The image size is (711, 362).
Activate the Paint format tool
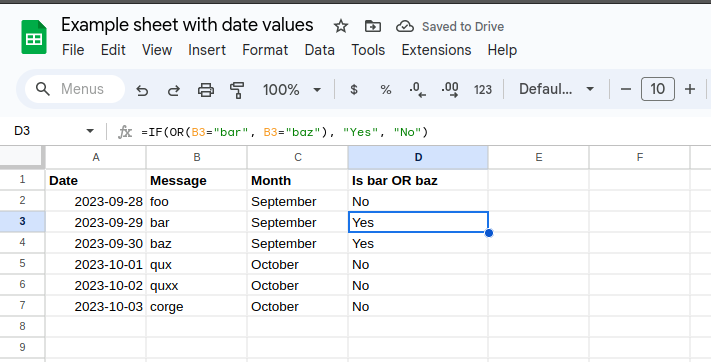(x=237, y=90)
